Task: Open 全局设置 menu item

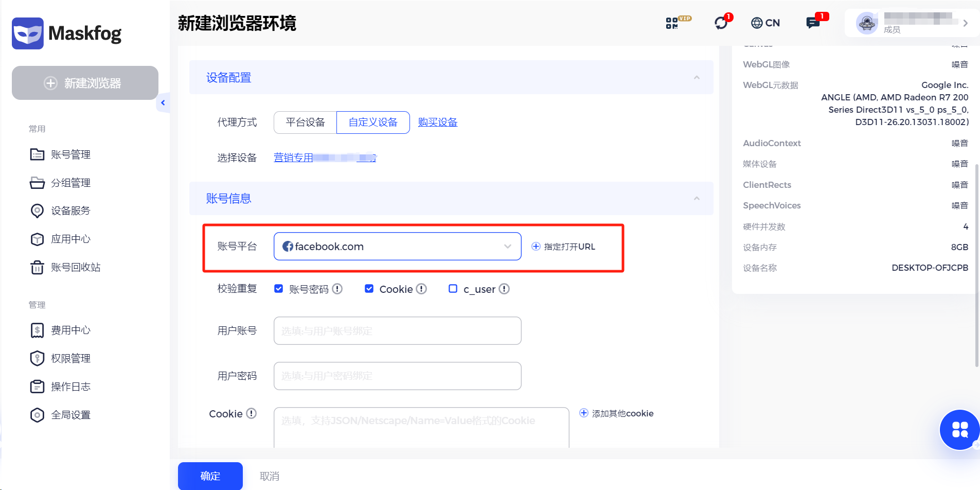Action: 70,415
